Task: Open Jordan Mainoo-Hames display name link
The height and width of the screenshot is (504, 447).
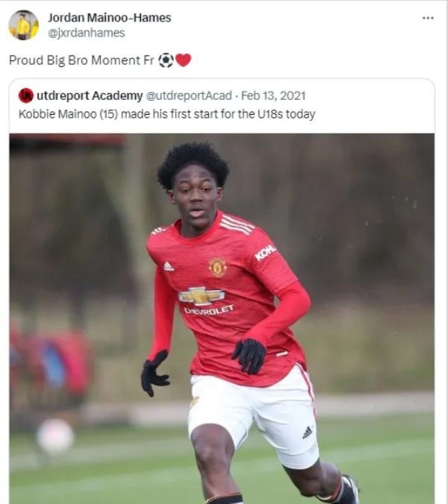Action: 110,18
